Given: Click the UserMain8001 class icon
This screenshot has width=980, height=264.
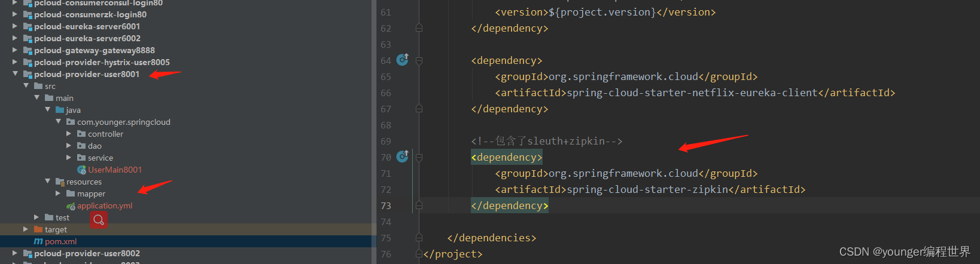Looking at the screenshot, I should pyautogui.click(x=82, y=170).
